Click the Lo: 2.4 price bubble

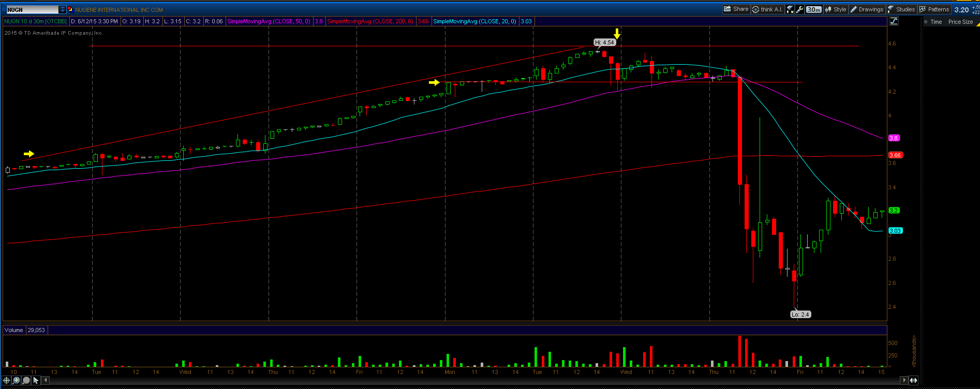[800, 315]
